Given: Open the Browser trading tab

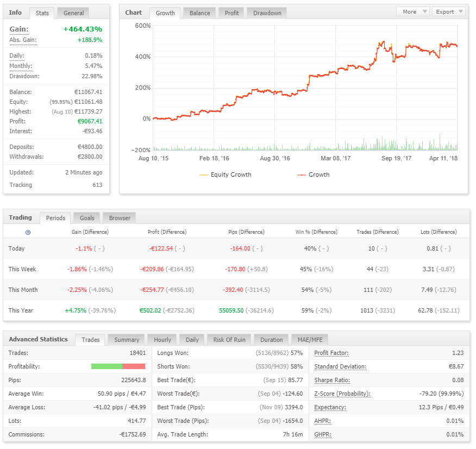Looking at the screenshot, I should (120, 218).
